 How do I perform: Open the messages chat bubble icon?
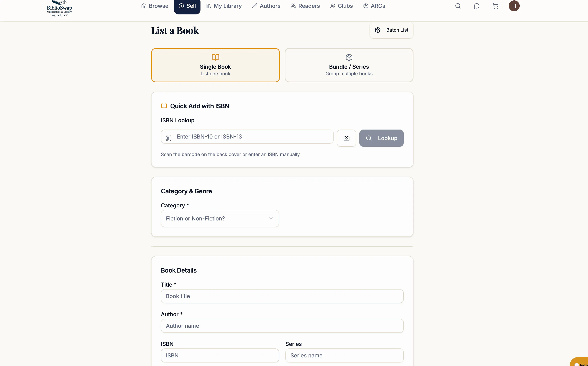click(x=476, y=6)
